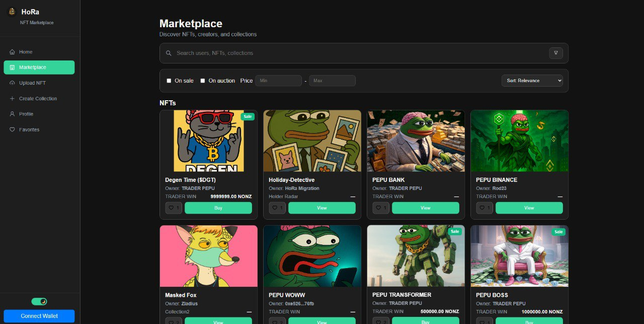Screen dimensions: 644x324
Task: Open Favorites from the sidebar
Action: (x=29, y=129)
